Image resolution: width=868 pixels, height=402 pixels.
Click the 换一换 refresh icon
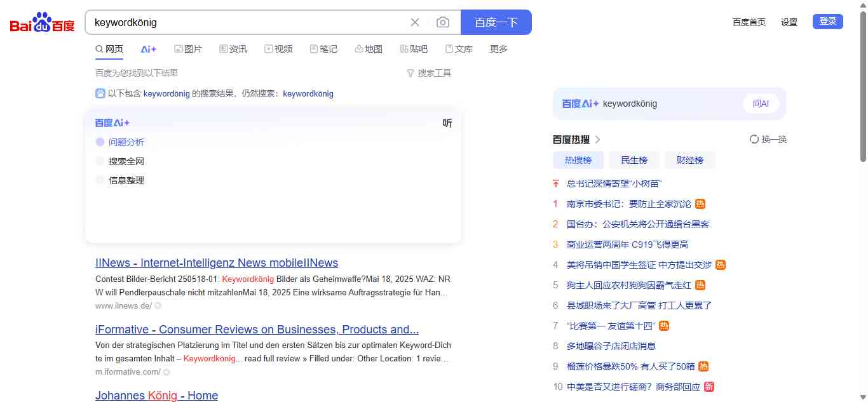754,140
